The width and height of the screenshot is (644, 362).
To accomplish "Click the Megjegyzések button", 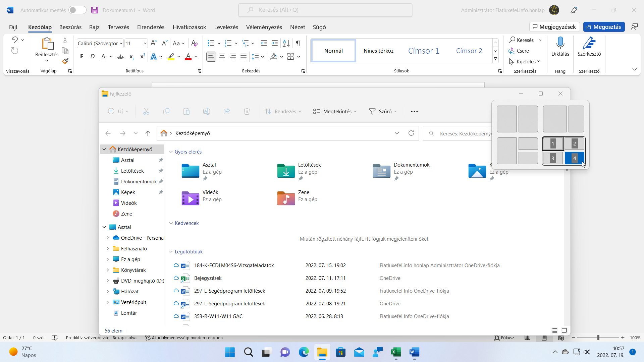I will tap(554, 27).
